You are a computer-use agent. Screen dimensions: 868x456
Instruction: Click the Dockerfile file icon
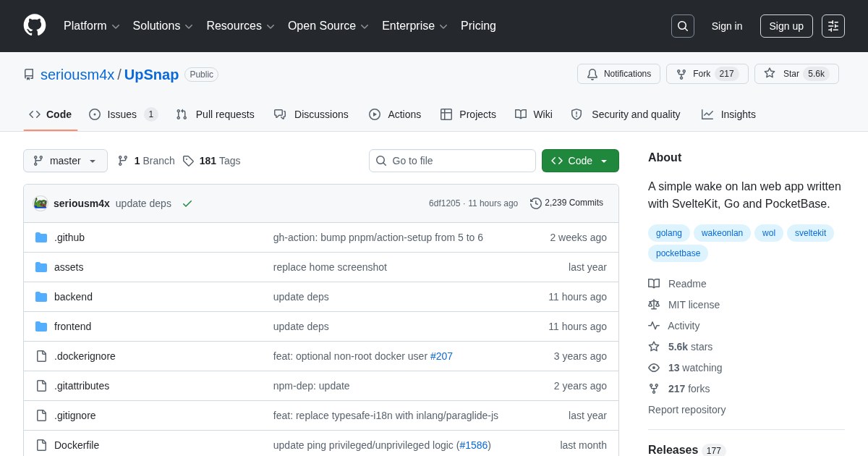pos(41,445)
